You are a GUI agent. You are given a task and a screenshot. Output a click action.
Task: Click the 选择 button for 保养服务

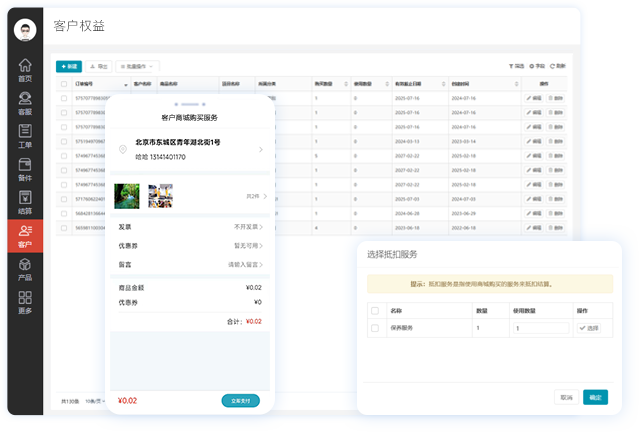click(x=589, y=328)
